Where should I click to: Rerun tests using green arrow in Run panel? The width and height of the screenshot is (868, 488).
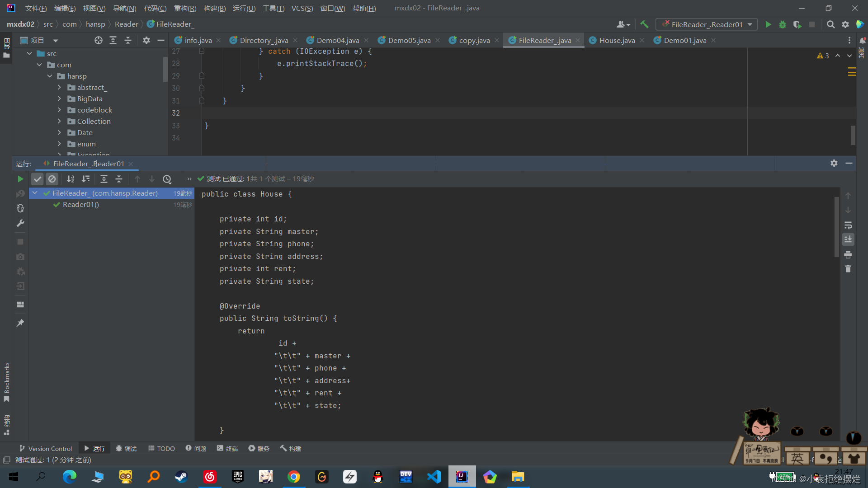pyautogui.click(x=20, y=179)
